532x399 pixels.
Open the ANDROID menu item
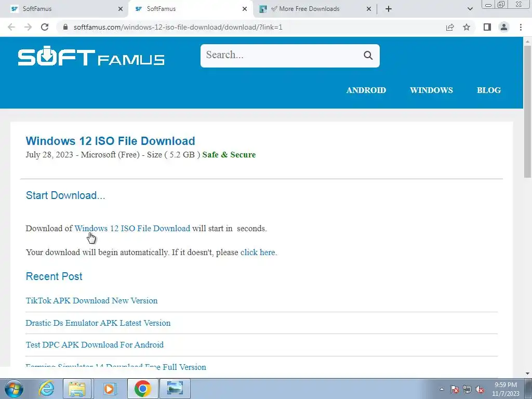click(x=366, y=90)
